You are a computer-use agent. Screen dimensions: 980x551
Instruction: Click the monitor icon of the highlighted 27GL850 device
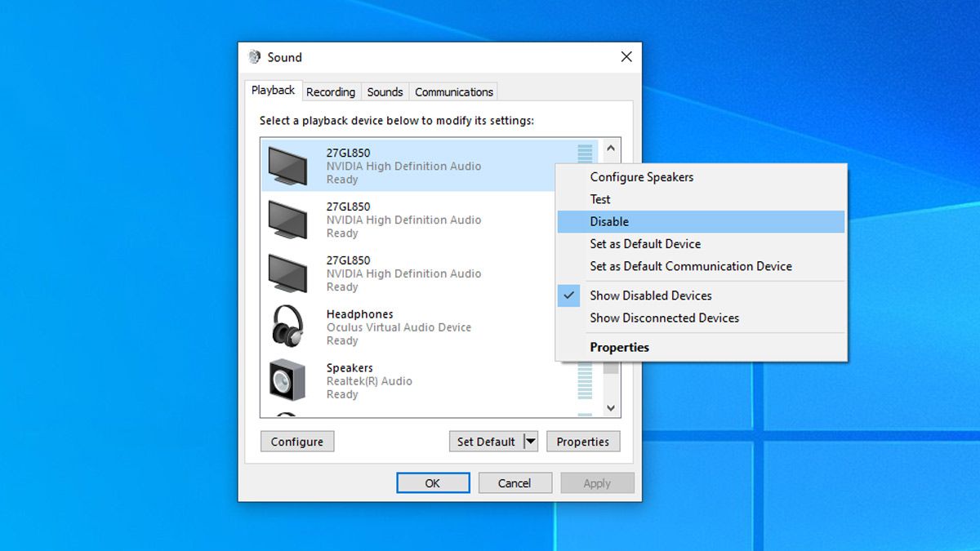point(287,166)
